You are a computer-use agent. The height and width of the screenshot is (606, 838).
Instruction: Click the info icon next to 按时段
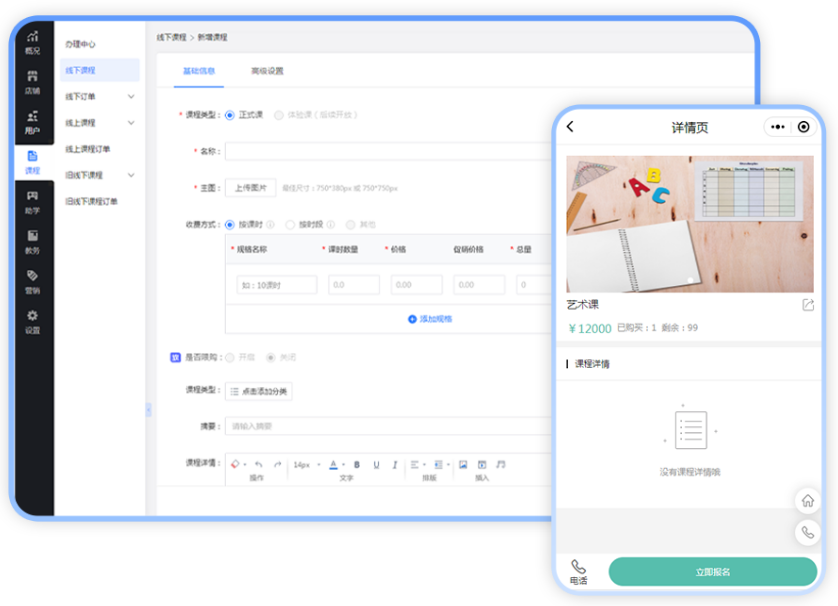331,224
